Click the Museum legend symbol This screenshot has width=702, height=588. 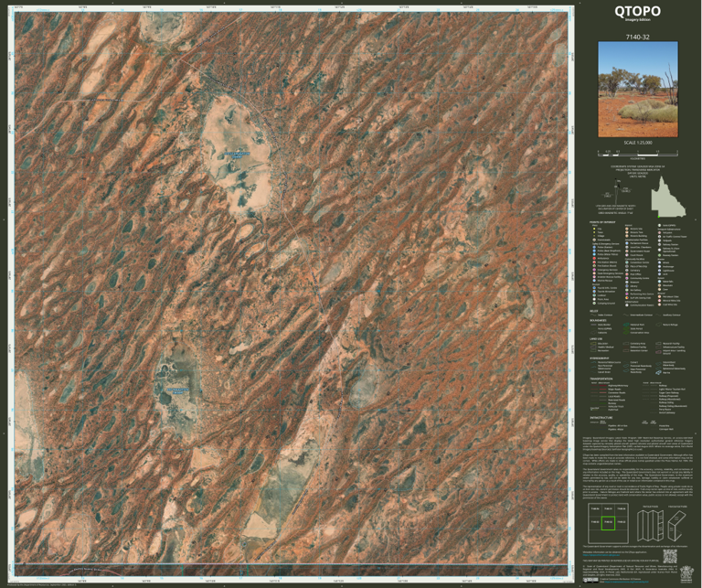[627, 283]
